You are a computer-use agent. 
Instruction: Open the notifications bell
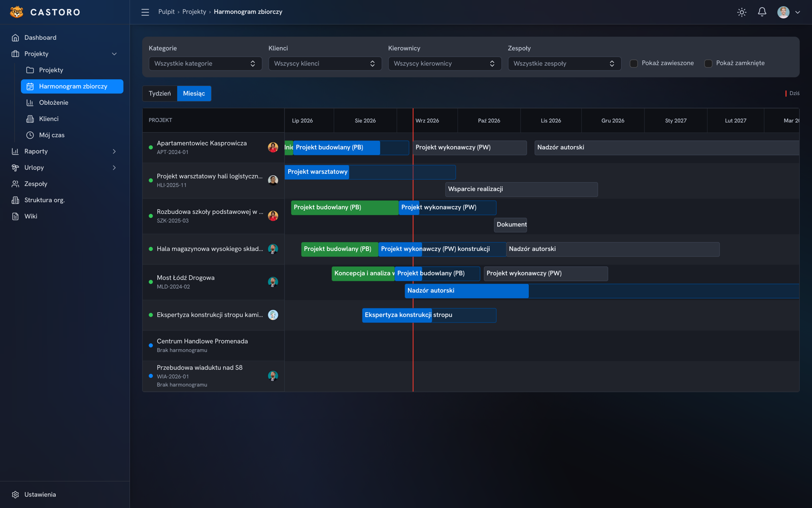tap(762, 12)
